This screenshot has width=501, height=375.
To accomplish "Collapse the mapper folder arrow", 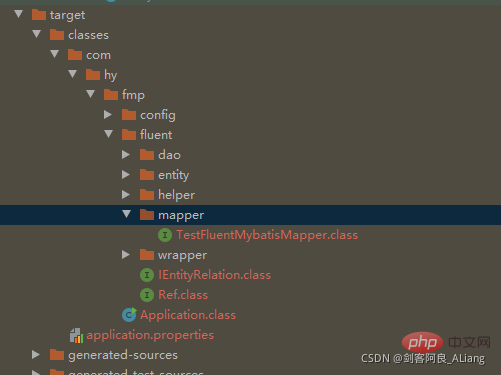I will tap(127, 214).
